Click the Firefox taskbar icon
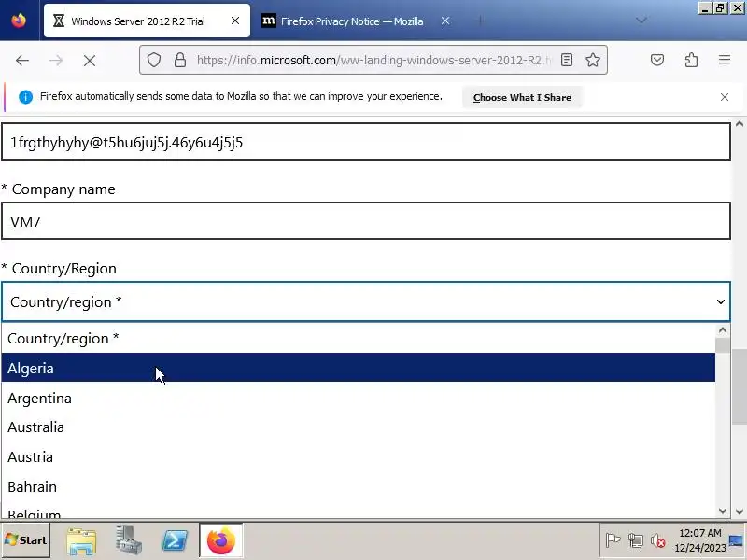 pyautogui.click(x=221, y=540)
